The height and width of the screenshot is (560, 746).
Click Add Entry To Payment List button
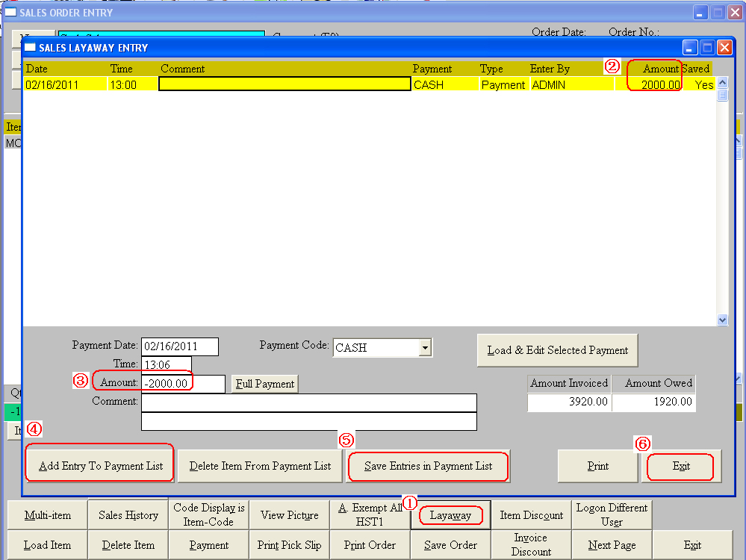click(100, 466)
